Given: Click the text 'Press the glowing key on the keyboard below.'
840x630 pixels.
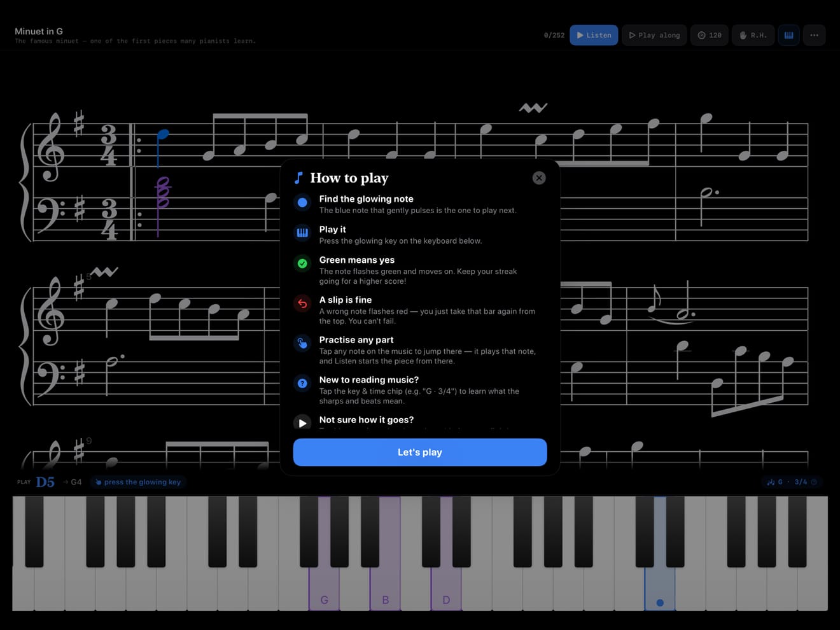Looking at the screenshot, I should [x=401, y=241].
